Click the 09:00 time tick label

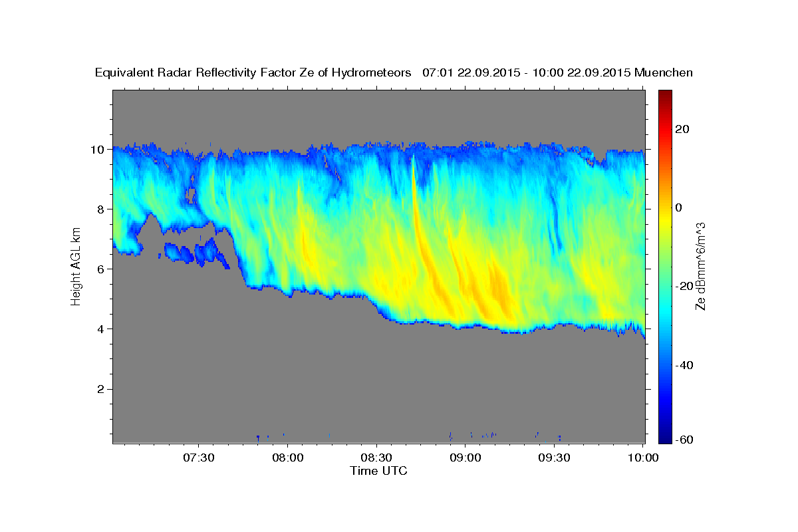point(465,458)
